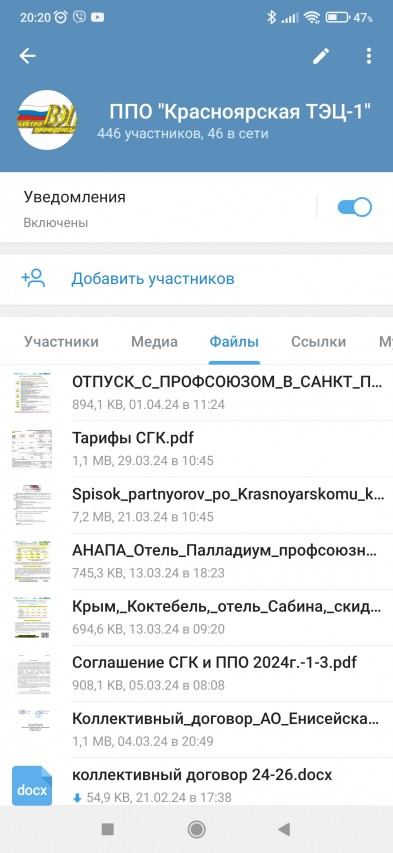This screenshot has height=853, width=393.
Task: Tap the pencil edit icon
Action: pos(321,55)
